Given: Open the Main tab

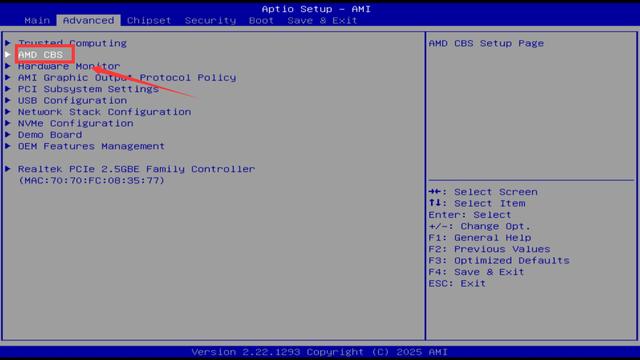Looking at the screenshot, I should pyautogui.click(x=37, y=20).
